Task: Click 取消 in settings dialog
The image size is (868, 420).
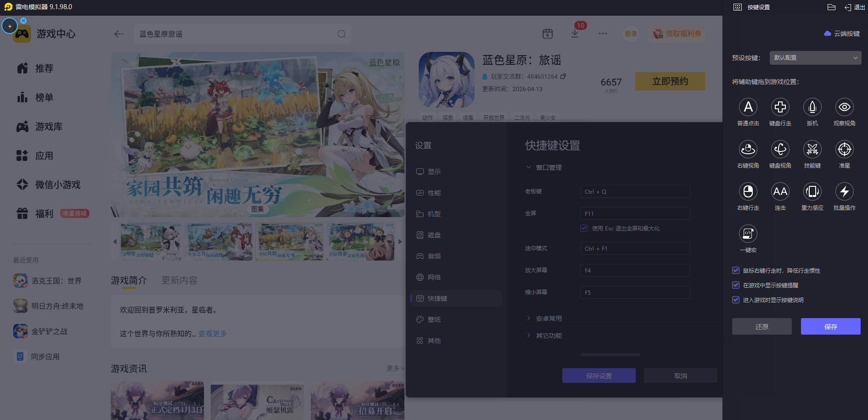Action: tap(681, 375)
